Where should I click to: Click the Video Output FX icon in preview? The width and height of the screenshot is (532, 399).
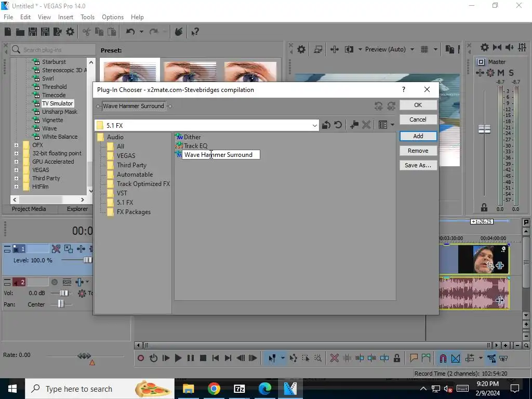pos(335,49)
